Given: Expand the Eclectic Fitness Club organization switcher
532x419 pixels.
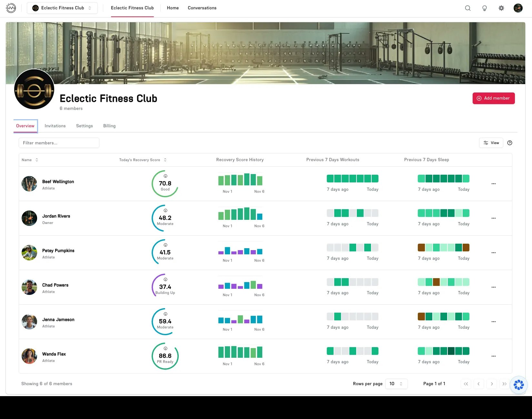Looking at the screenshot, I should [62, 8].
